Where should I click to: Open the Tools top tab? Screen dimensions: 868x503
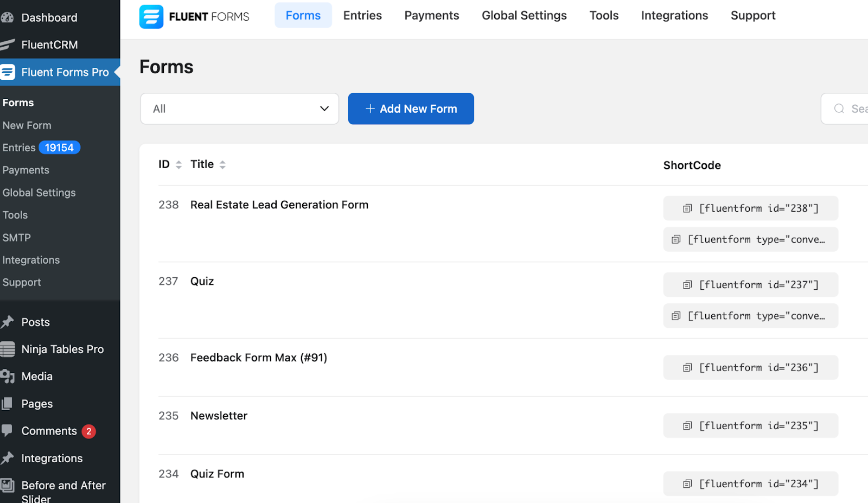pyautogui.click(x=604, y=15)
